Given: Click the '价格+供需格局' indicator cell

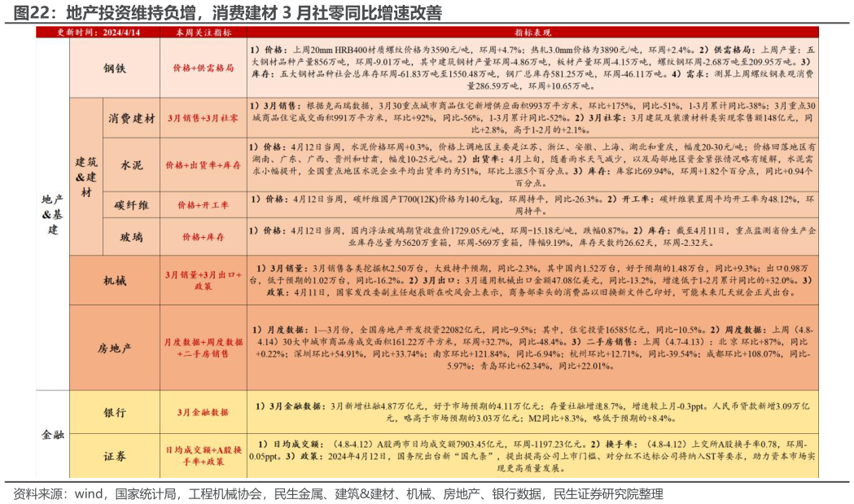Looking at the screenshot, I should [204, 68].
